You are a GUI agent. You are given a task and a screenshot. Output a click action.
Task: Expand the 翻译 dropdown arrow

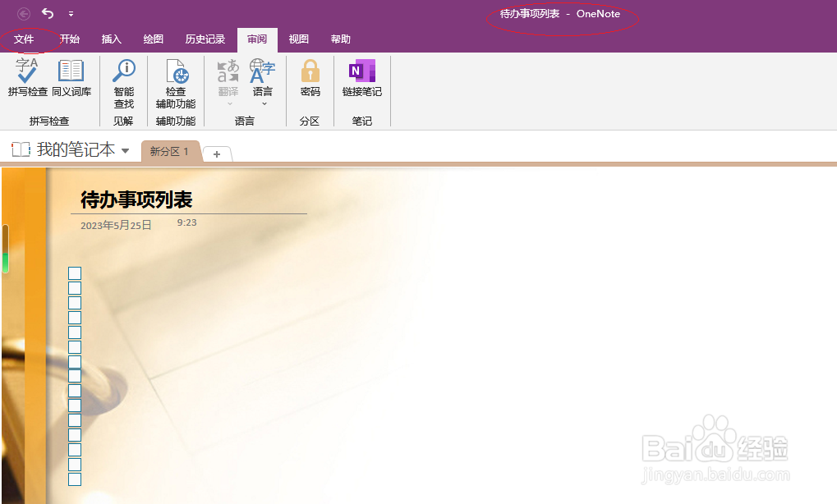pos(230,103)
